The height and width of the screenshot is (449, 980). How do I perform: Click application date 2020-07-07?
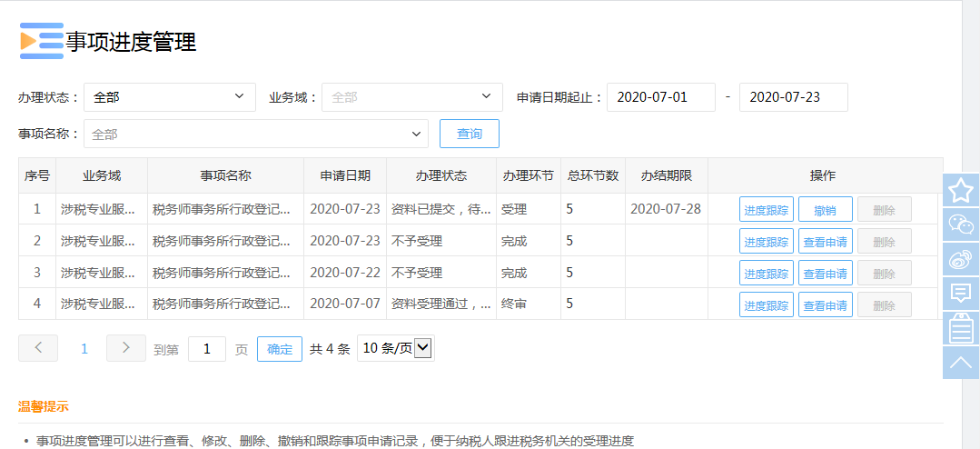coord(345,304)
